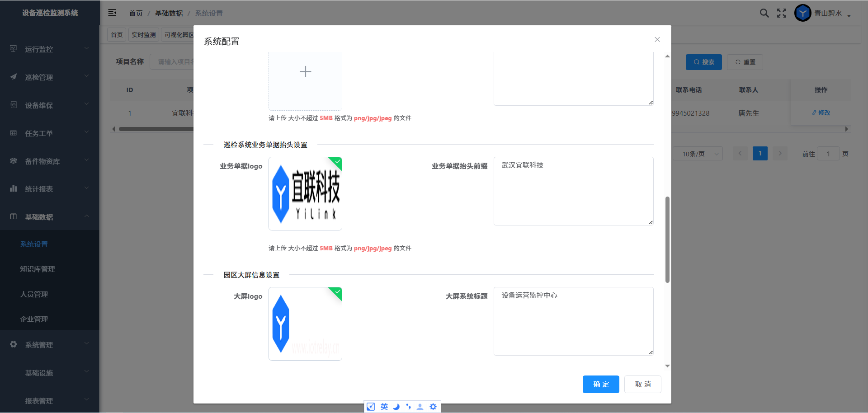
Task: Click the settings gear in IME toolbar
Action: 433,407
